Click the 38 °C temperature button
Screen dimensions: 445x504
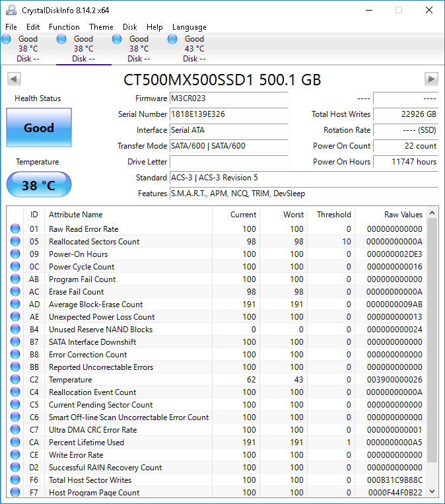tap(39, 184)
